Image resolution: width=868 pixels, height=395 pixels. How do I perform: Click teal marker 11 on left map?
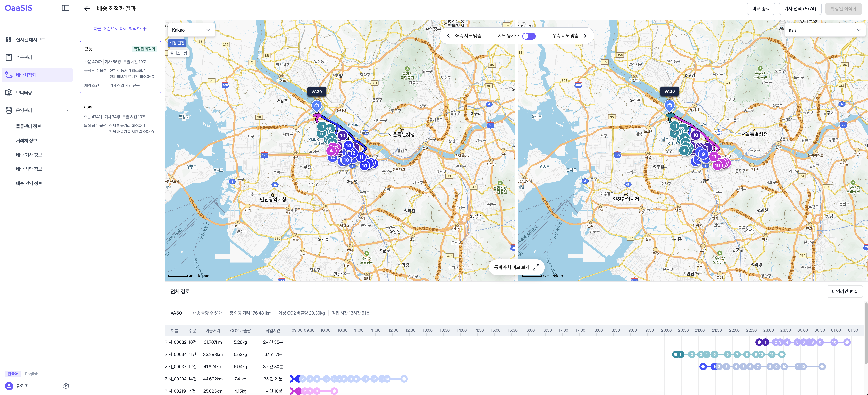click(x=322, y=127)
